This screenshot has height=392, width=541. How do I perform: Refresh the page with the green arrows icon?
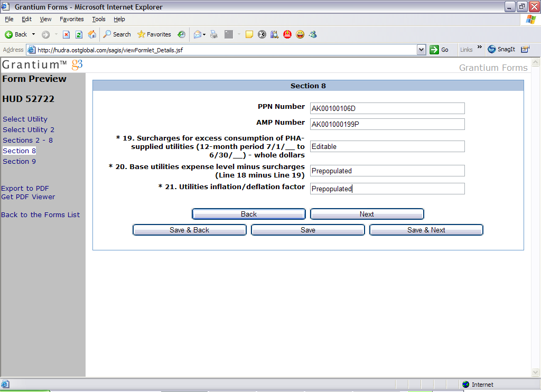click(x=79, y=34)
